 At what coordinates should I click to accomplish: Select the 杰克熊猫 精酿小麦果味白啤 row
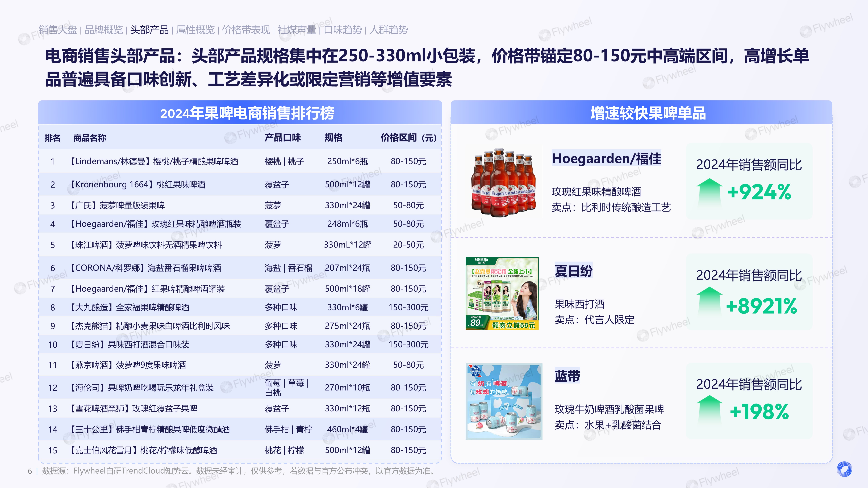pyautogui.click(x=240, y=326)
